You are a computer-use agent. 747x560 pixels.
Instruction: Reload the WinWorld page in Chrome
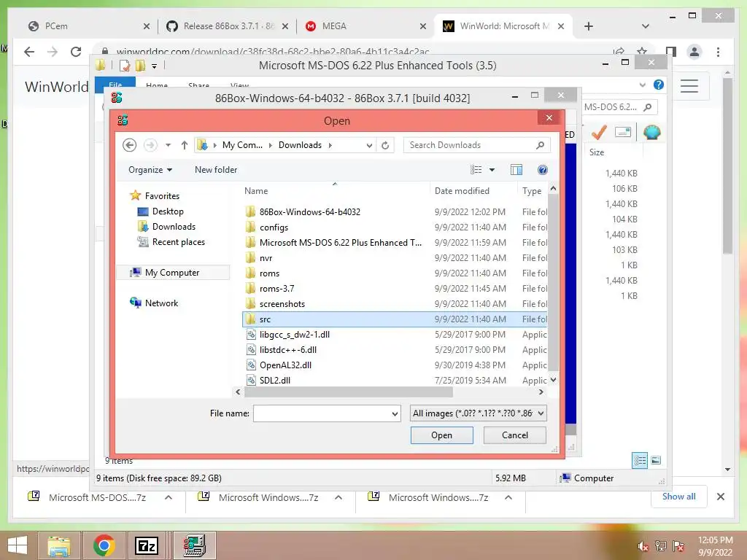[75, 52]
